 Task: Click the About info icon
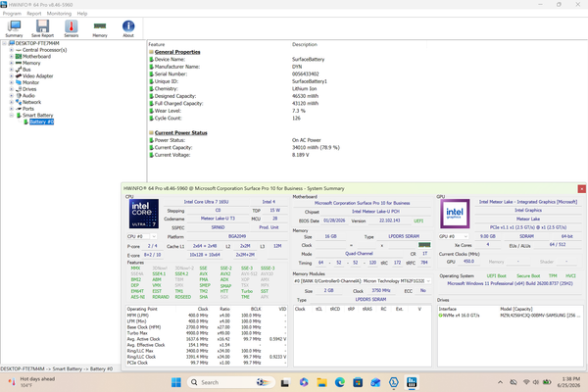pyautogui.click(x=128, y=28)
